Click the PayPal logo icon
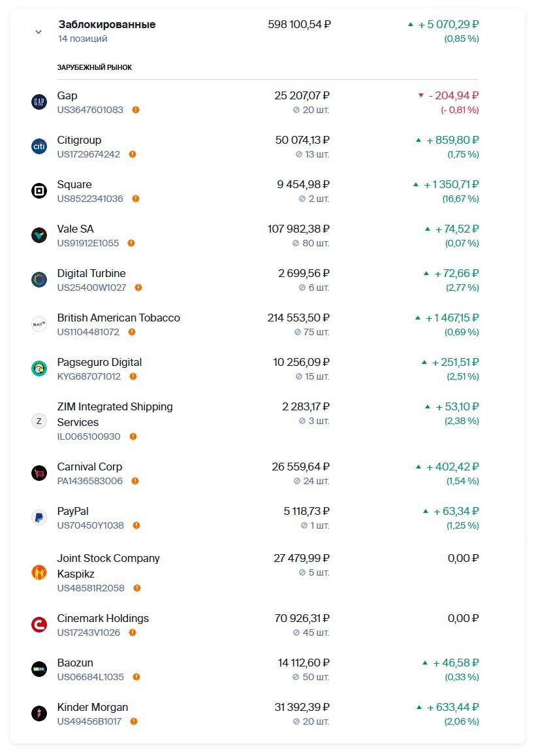536x756 pixels. pyautogui.click(x=39, y=518)
